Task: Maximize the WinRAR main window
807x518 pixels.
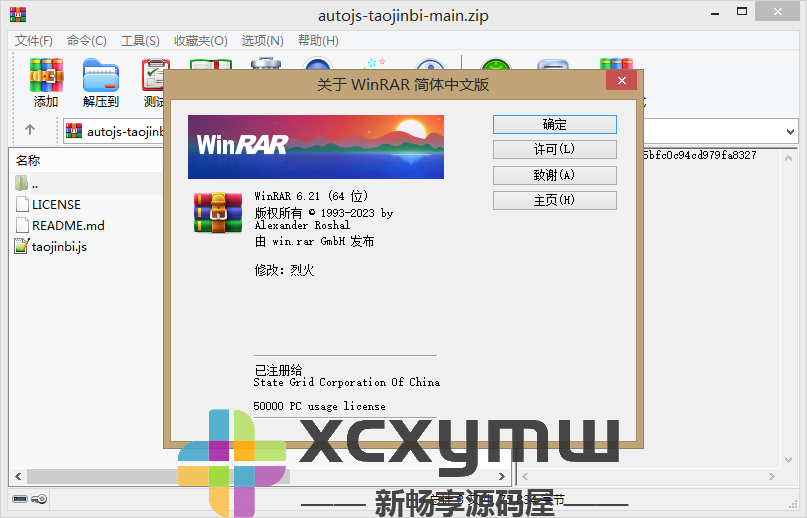Action: pyautogui.click(x=742, y=12)
